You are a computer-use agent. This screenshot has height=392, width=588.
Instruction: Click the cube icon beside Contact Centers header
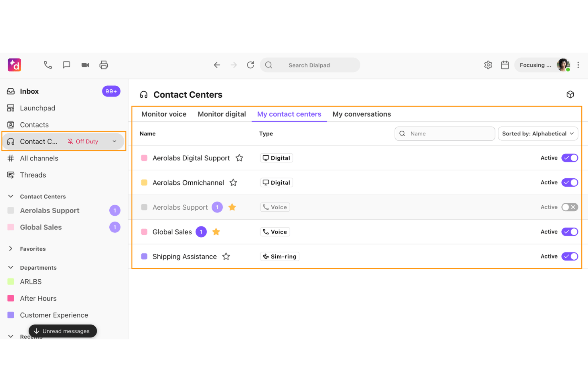tap(570, 95)
